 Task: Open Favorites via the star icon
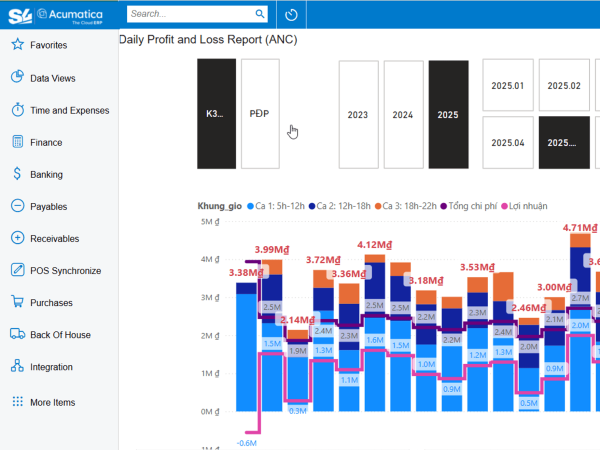(x=18, y=44)
